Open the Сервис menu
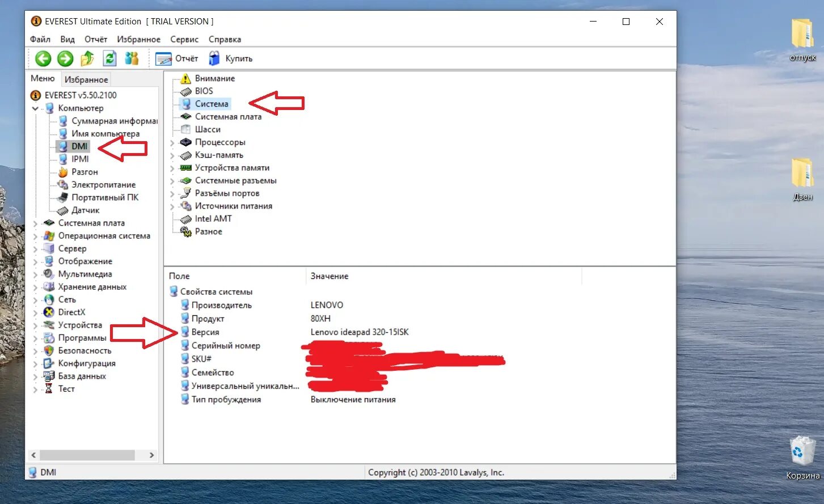Image resolution: width=824 pixels, height=504 pixels. click(184, 39)
